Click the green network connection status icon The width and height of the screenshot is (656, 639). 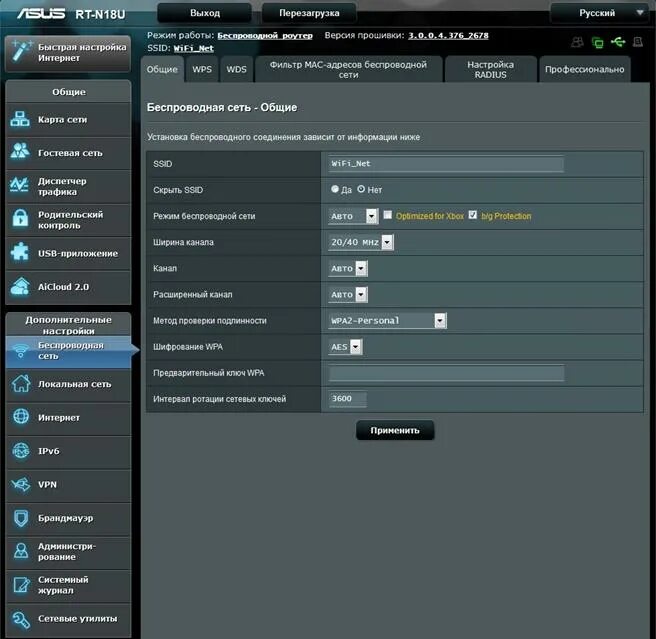pos(598,42)
